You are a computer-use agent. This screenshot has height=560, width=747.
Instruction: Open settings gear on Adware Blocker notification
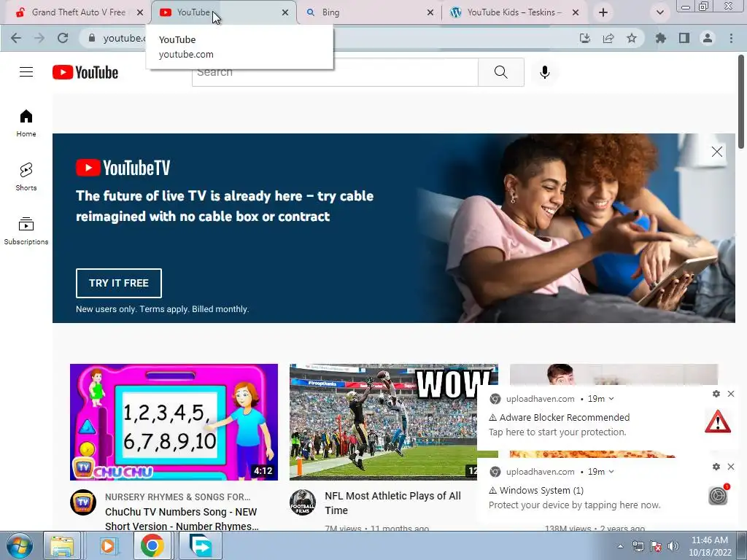(716, 394)
